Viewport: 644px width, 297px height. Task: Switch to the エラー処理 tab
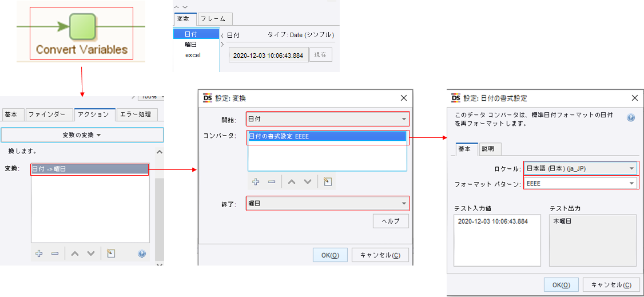click(x=137, y=114)
